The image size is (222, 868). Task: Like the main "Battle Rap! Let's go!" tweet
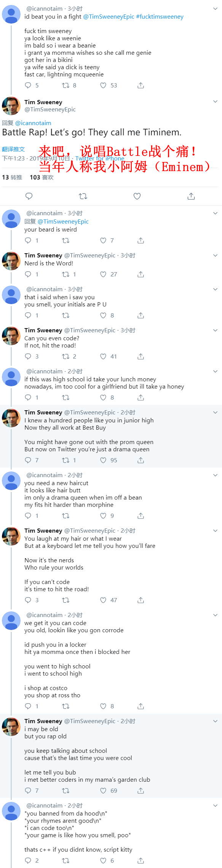(137, 196)
